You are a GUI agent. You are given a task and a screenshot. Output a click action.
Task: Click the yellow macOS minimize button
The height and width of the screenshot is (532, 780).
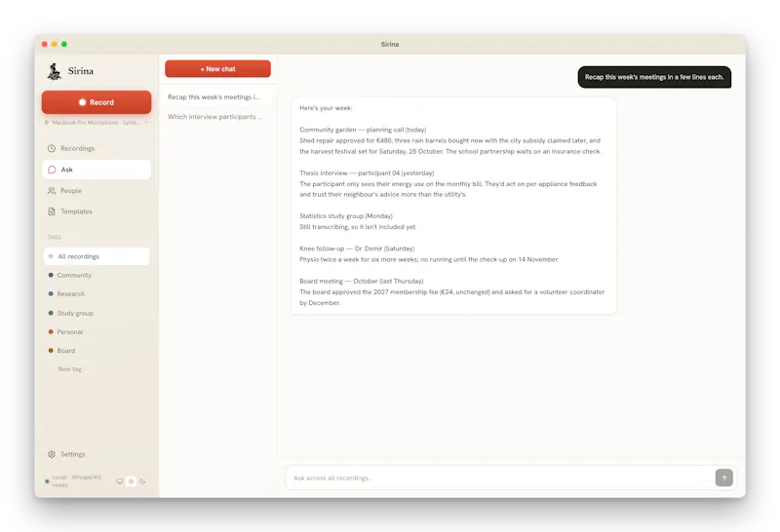pyautogui.click(x=55, y=44)
